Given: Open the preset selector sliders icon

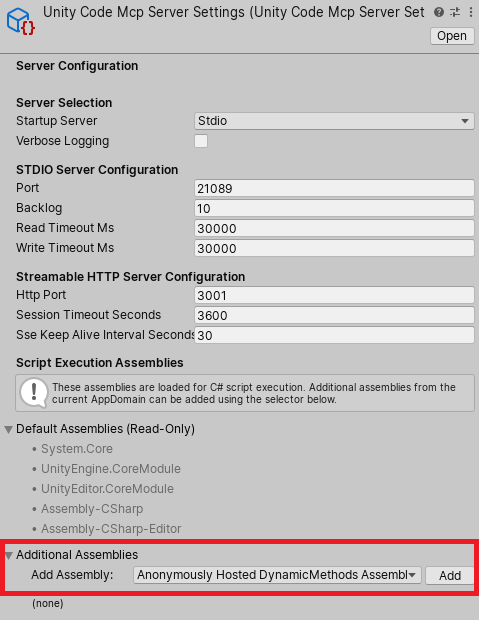Looking at the screenshot, I should coord(455,12).
